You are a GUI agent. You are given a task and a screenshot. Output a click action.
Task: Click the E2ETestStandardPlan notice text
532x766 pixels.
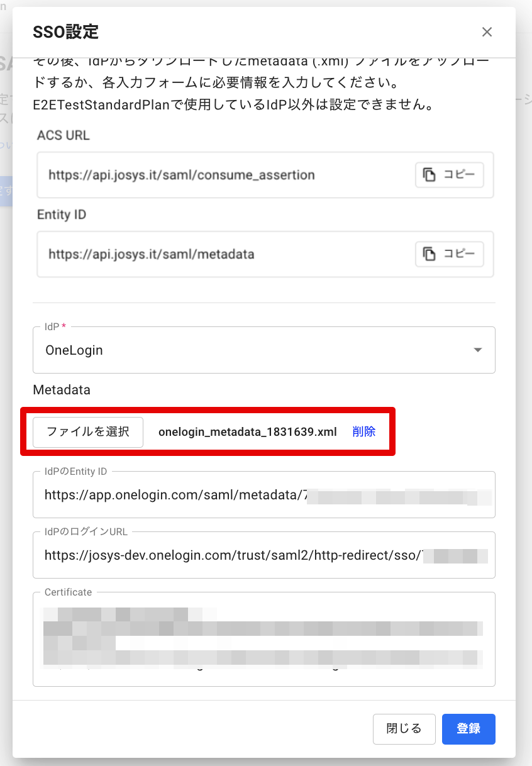pyautogui.click(x=233, y=104)
